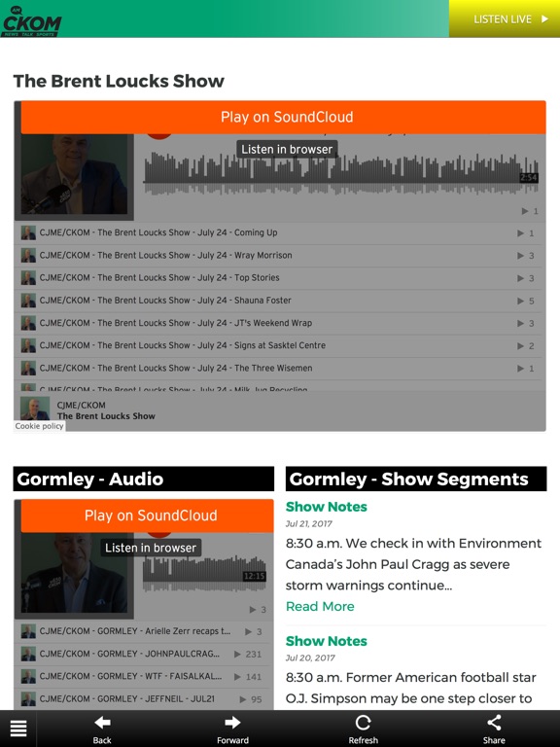
Task: Click the Listen Live play button
Action: (505, 19)
